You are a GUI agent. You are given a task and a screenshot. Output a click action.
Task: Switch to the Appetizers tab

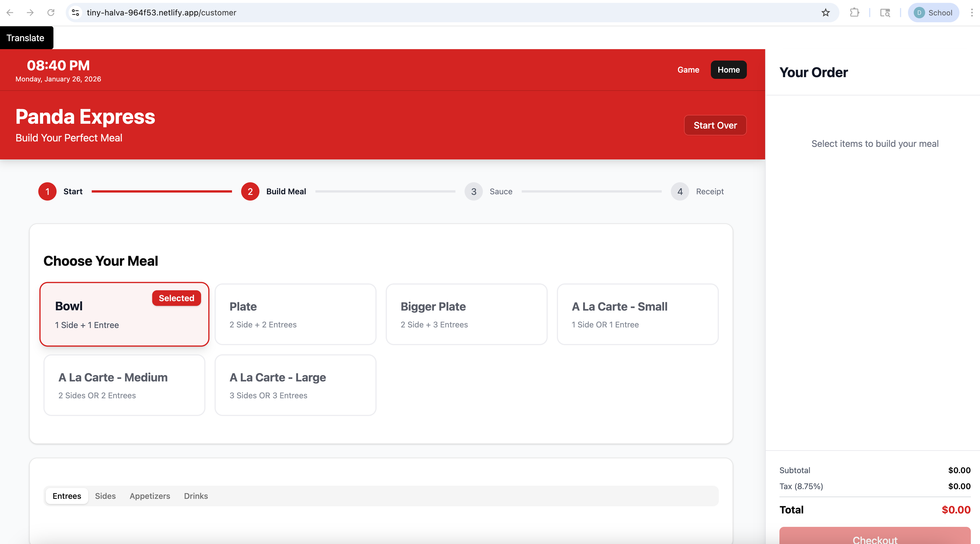[x=149, y=496]
